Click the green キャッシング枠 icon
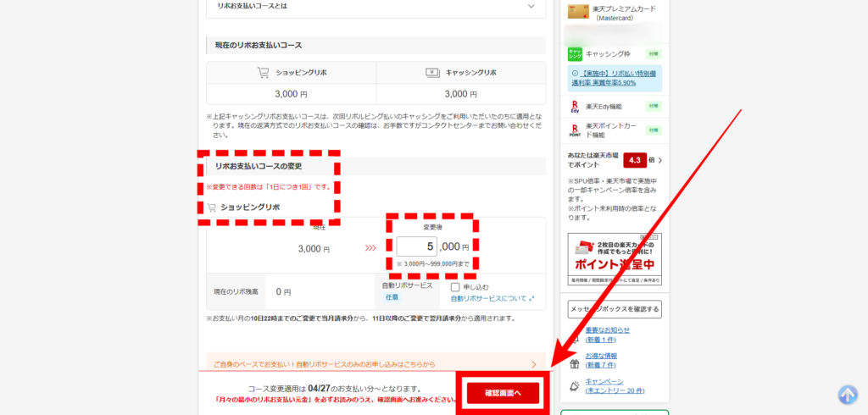Screen dimensions: 868x415 click(574, 53)
